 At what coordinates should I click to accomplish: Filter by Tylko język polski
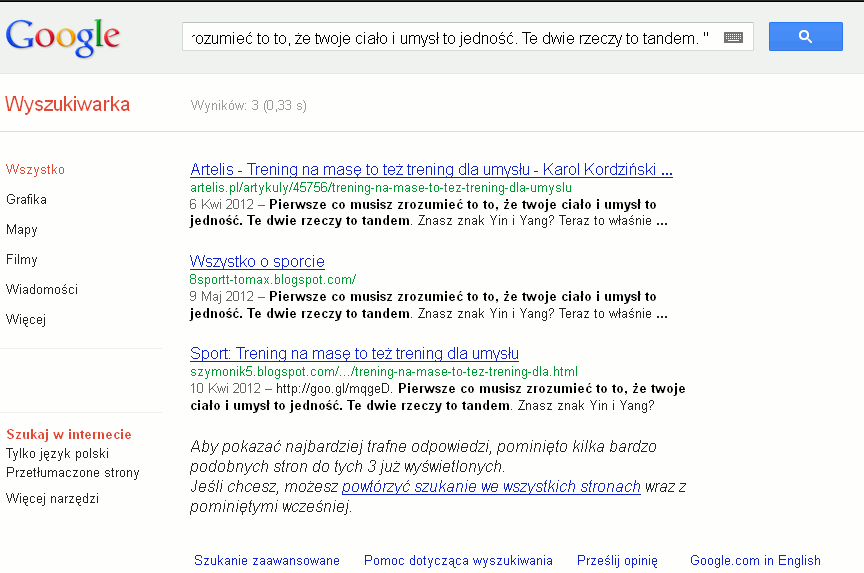point(57,453)
